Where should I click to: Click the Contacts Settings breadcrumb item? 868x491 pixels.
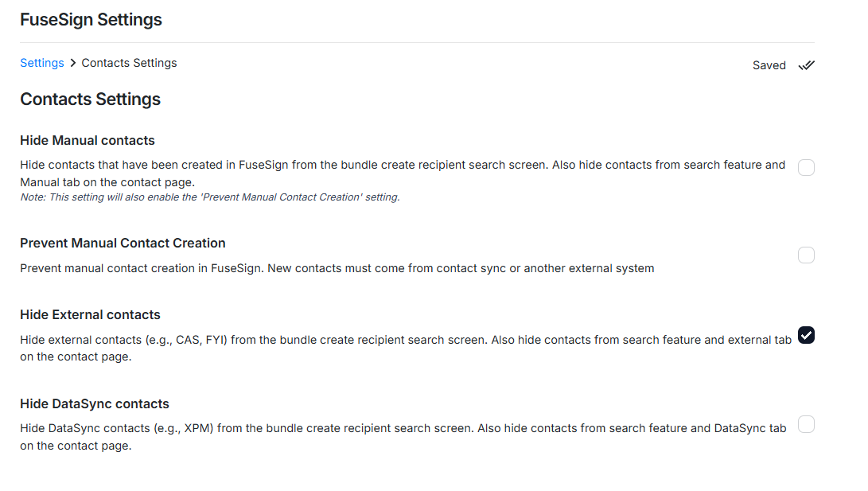(x=129, y=63)
